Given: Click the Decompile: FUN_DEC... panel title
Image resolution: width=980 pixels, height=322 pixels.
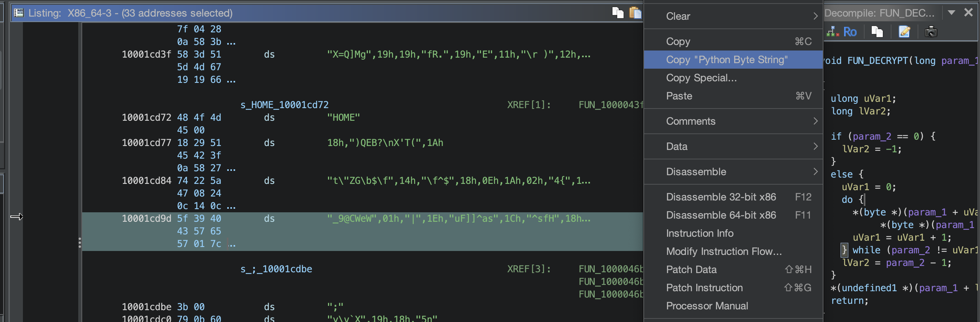Looking at the screenshot, I should coord(879,13).
